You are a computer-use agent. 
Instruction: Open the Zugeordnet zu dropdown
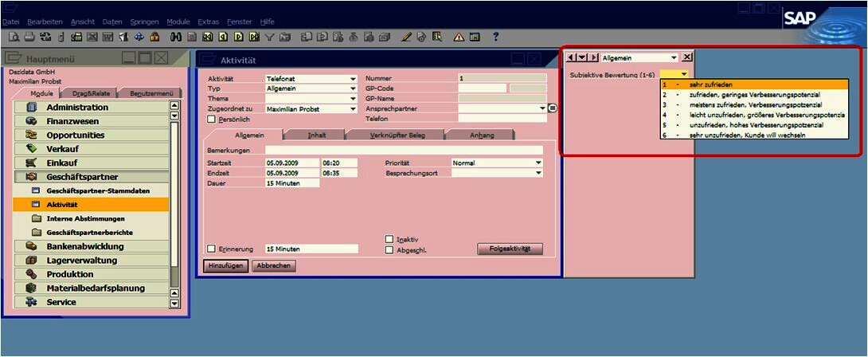pos(353,108)
